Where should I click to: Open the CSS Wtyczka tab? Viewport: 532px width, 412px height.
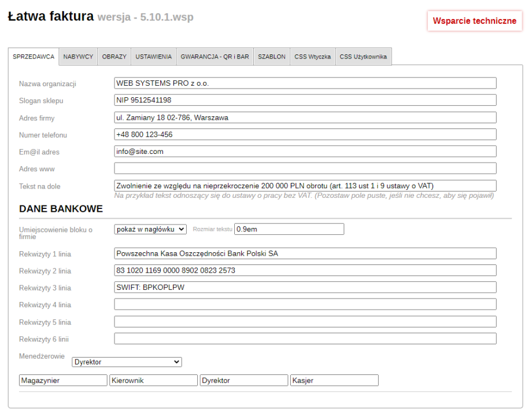(x=312, y=57)
